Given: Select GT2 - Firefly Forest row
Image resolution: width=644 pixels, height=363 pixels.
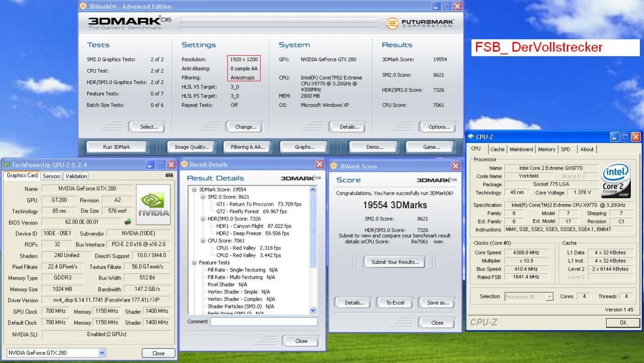Looking at the screenshot, I should [252, 211].
